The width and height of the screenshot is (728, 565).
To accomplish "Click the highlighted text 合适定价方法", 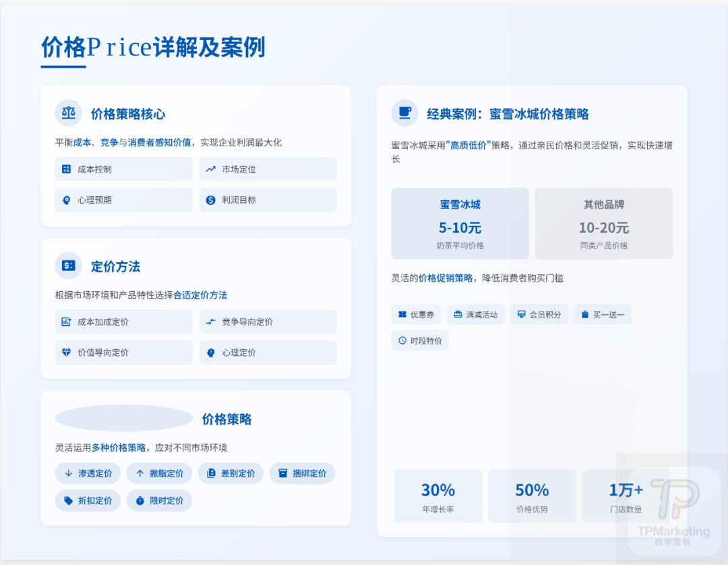I will point(200,295).
